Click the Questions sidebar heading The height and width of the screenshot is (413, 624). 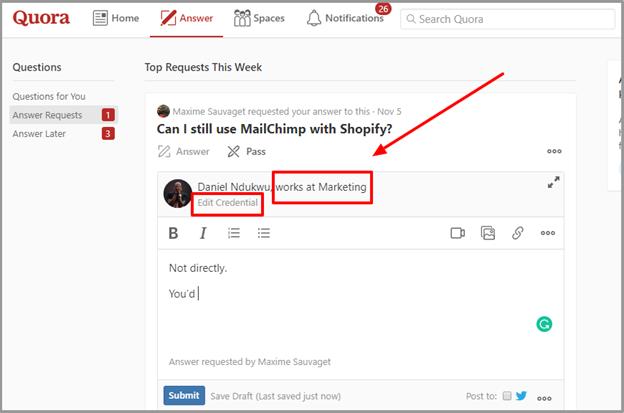tap(37, 67)
